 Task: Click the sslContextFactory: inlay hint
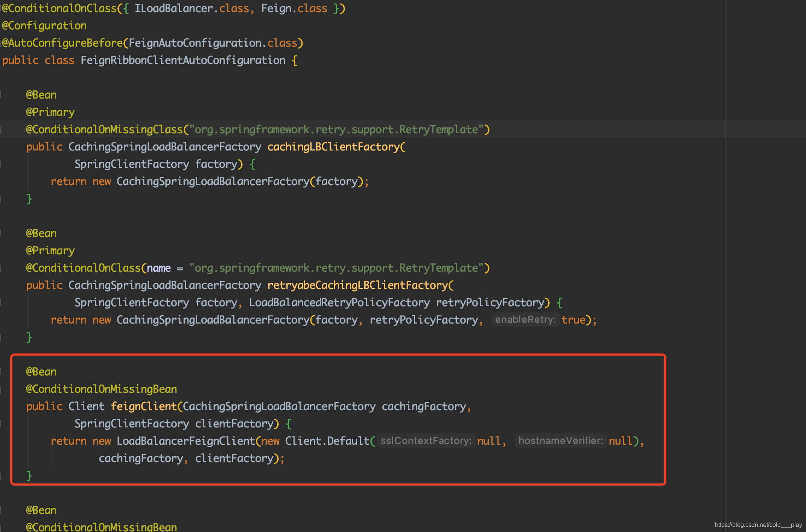(x=426, y=441)
